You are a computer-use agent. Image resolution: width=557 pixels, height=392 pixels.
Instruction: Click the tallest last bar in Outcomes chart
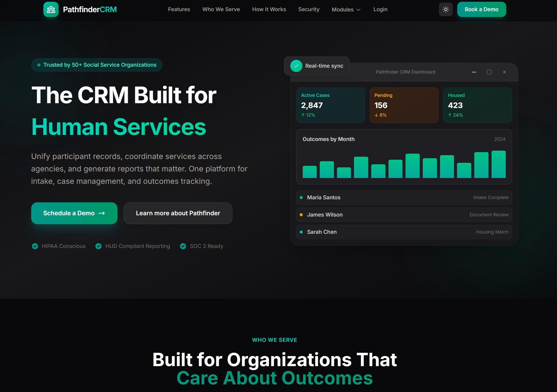tap(498, 164)
